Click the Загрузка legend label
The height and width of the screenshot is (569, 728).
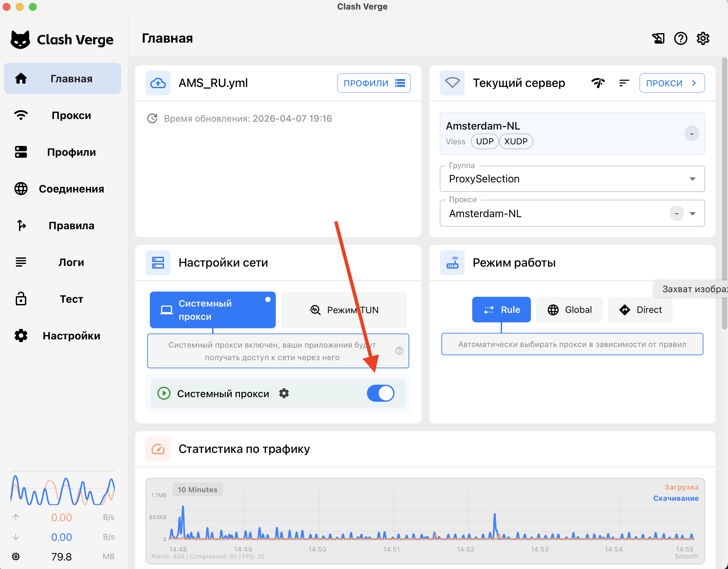681,487
